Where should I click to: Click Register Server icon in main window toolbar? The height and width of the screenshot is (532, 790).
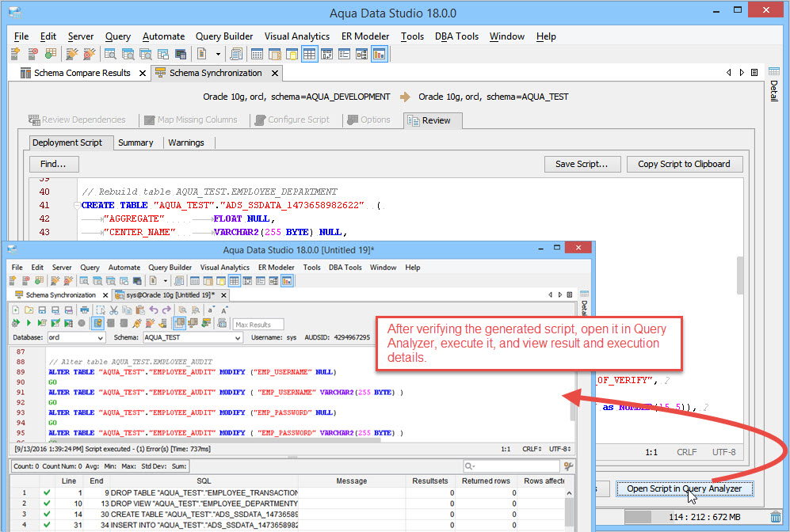point(15,54)
